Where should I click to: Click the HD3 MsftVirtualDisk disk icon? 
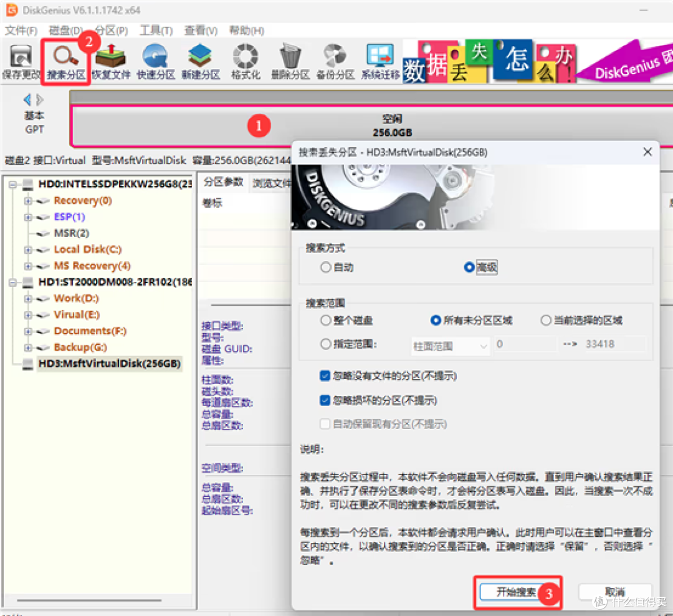pyautogui.click(x=27, y=364)
